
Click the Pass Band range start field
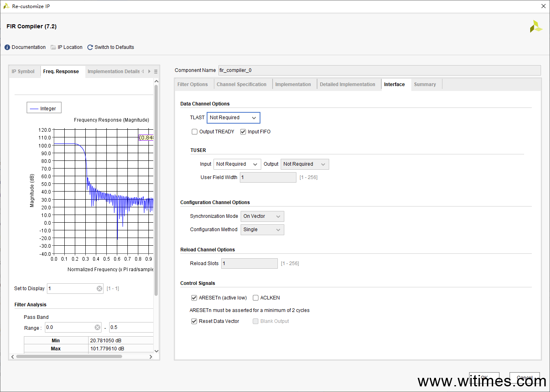coord(73,327)
